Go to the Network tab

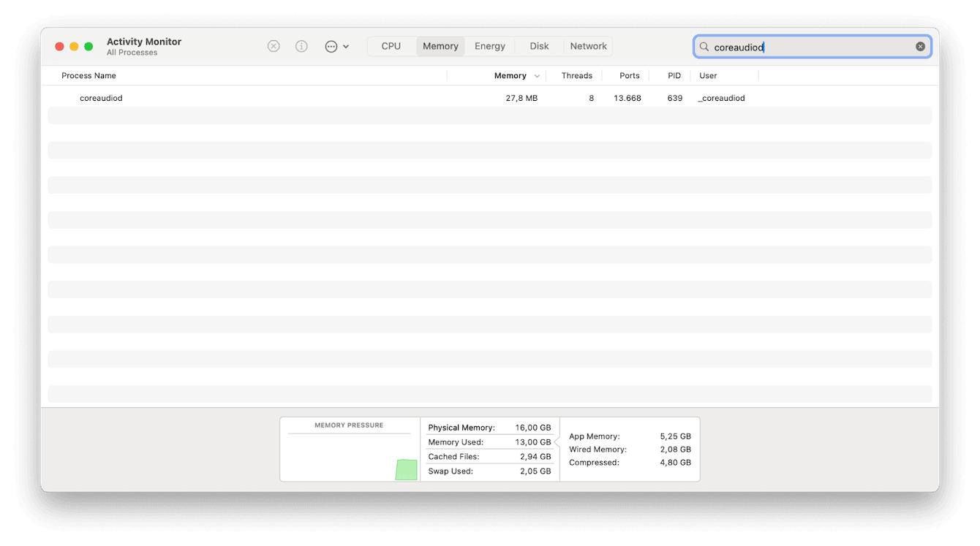(588, 46)
